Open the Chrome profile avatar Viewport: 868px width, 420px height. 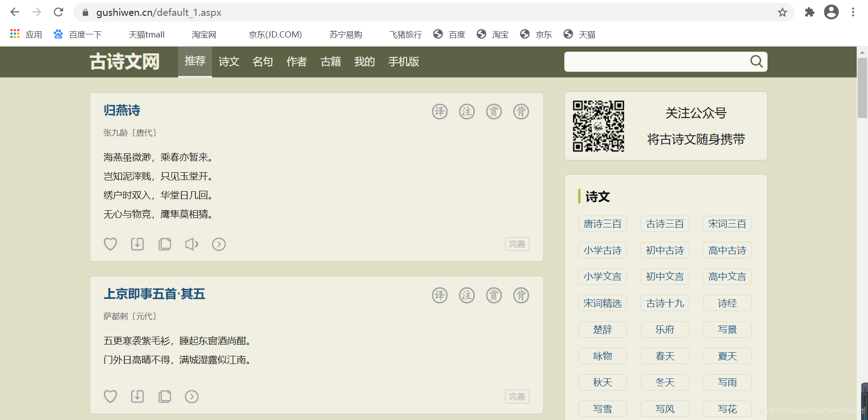(x=831, y=12)
